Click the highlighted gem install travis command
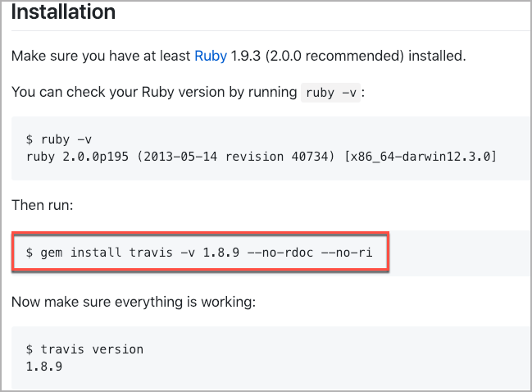Viewport: 532px width, 392px height. click(199, 252)
